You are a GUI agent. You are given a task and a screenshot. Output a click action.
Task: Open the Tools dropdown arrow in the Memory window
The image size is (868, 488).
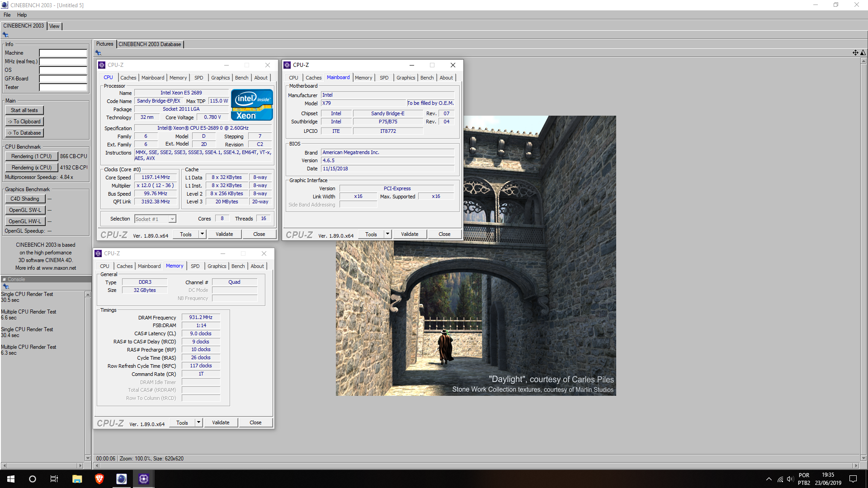198,422
